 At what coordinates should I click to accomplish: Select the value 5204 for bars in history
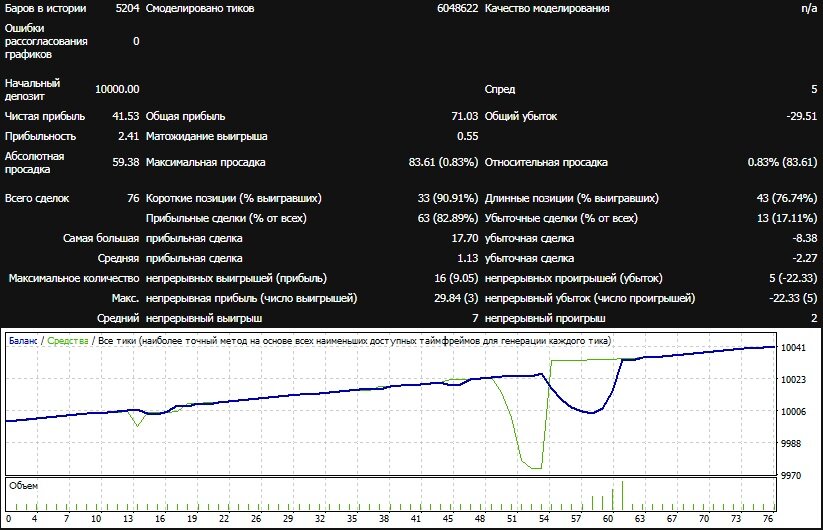pos(128,8)
